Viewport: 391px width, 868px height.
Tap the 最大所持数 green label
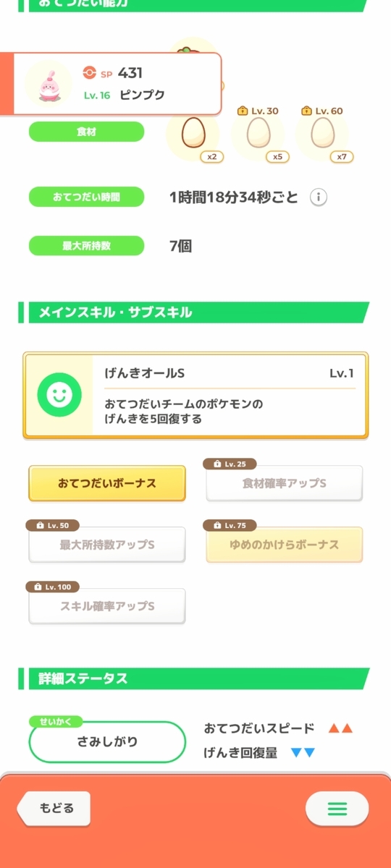pyautogui.click(x=86, y=246)
